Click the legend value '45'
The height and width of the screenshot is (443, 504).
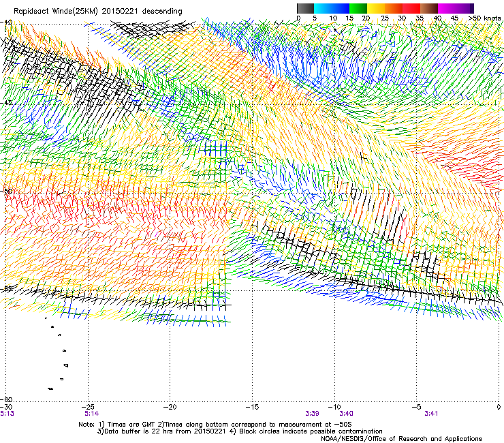click(454, 18)
